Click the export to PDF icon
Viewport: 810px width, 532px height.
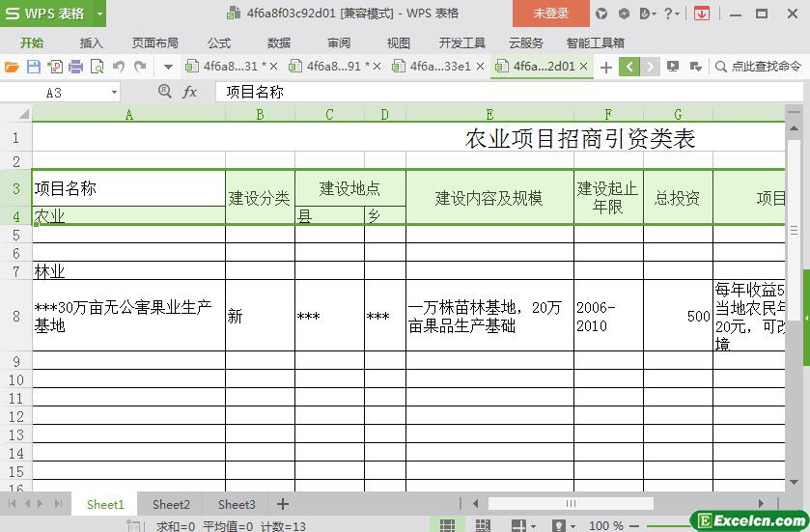55,67
